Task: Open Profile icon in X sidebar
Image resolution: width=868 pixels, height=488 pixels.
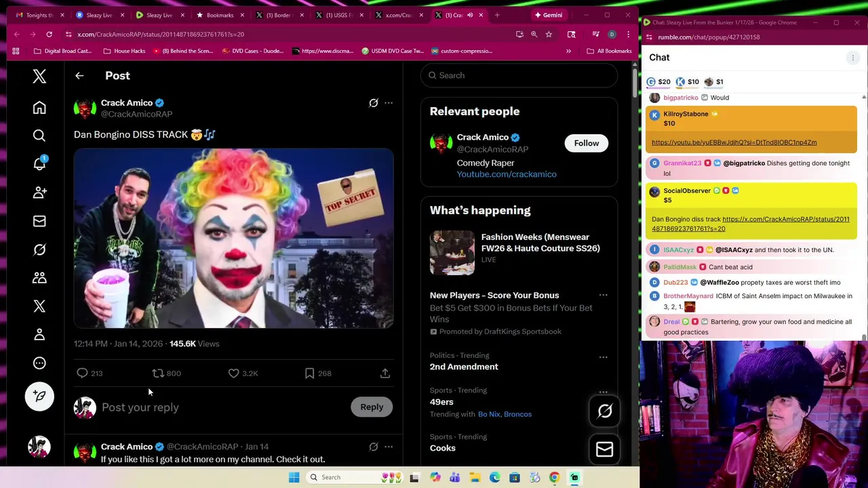Action: pyautogui.click(x=39, y=334)
